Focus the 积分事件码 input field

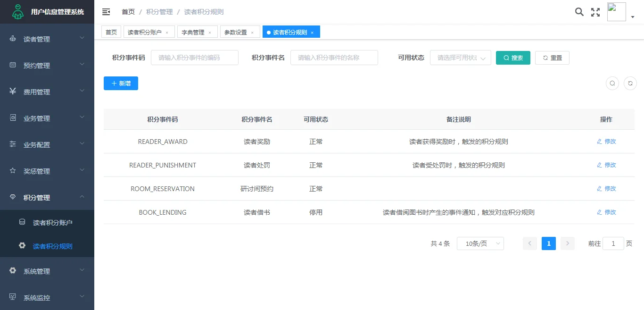point(195,58)
